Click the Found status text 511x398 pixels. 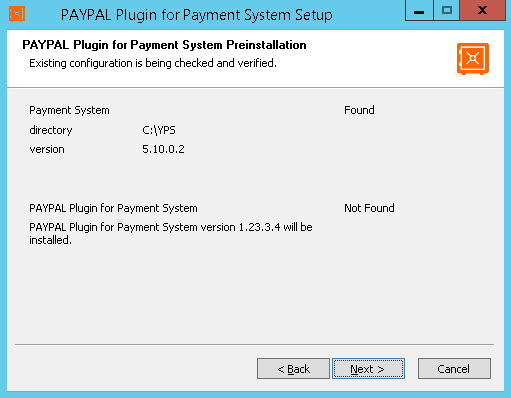coord(359,110)
